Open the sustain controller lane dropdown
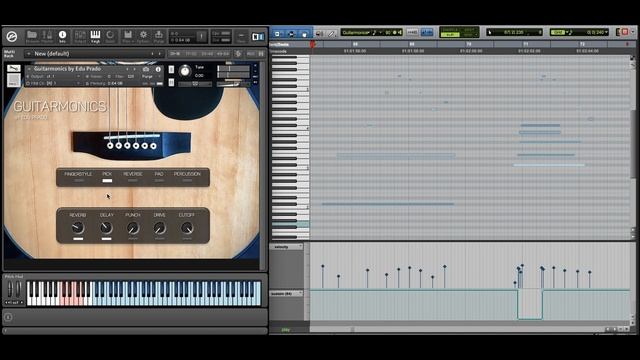Image resolution: width=640 pixels, height=360 pixels. coord(300,293)
